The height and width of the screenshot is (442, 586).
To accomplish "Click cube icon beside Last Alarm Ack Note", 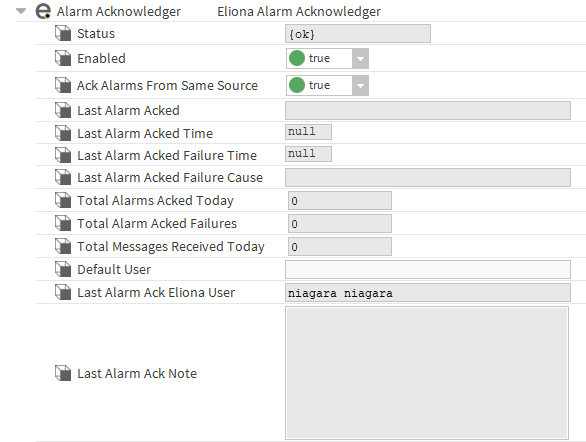I will coord(63,373).
